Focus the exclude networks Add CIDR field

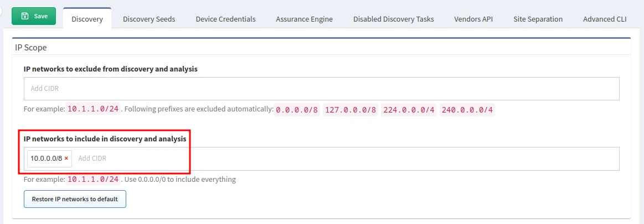[321, 89]
